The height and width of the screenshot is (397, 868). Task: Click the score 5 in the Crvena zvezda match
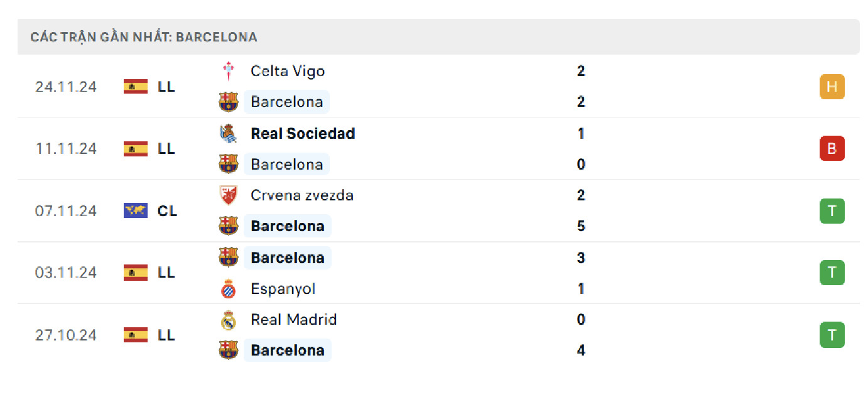coord(580,226)
